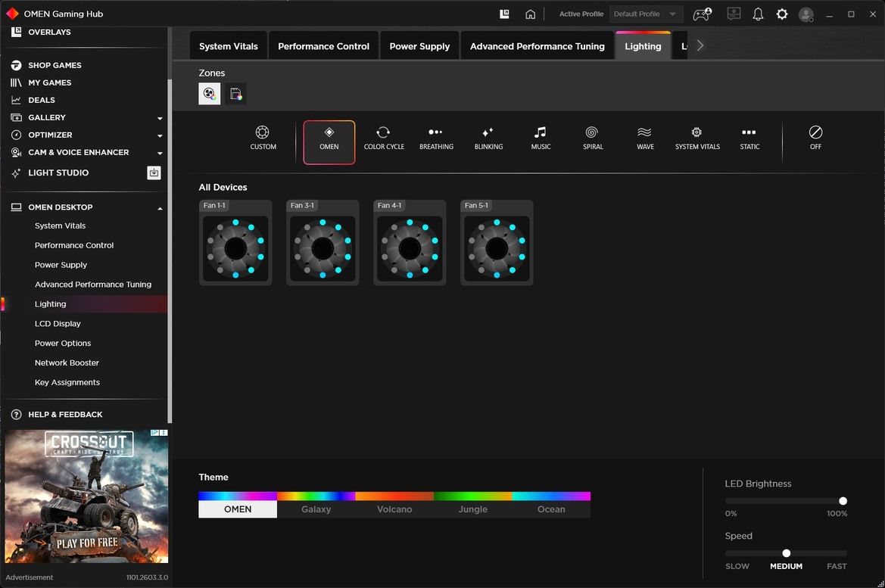Select the Fan 4-1 device thumbnail
This screenshot has height=588, width=885.
click(x=410, y=243)
